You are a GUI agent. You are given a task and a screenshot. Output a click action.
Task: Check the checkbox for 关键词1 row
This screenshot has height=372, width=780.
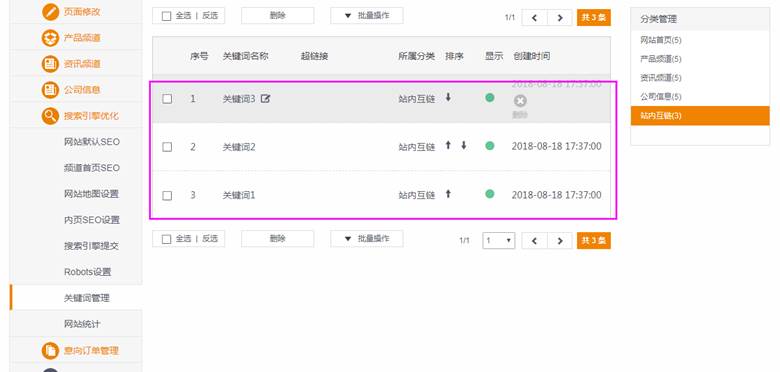point(167,195)
